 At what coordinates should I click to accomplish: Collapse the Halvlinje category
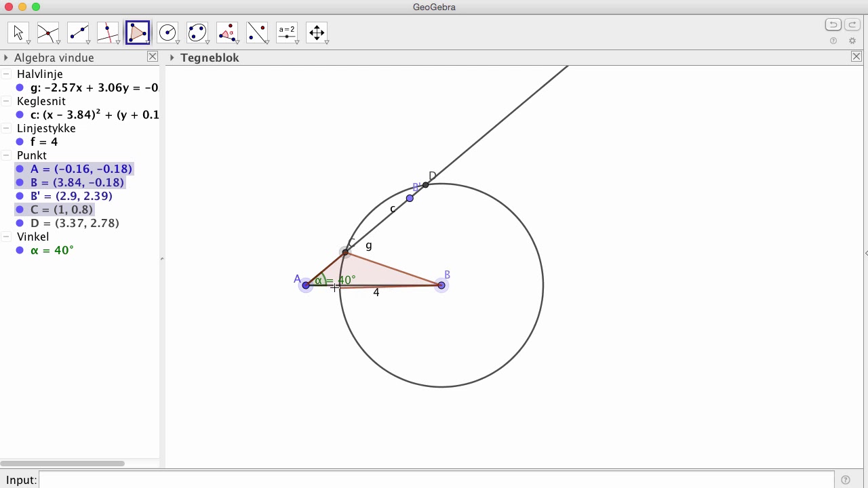6,74
